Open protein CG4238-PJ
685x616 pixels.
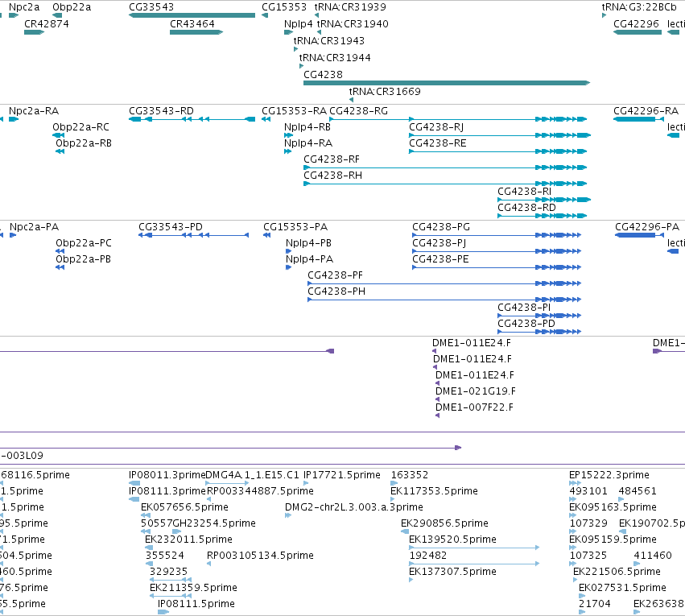click(497, 251)
